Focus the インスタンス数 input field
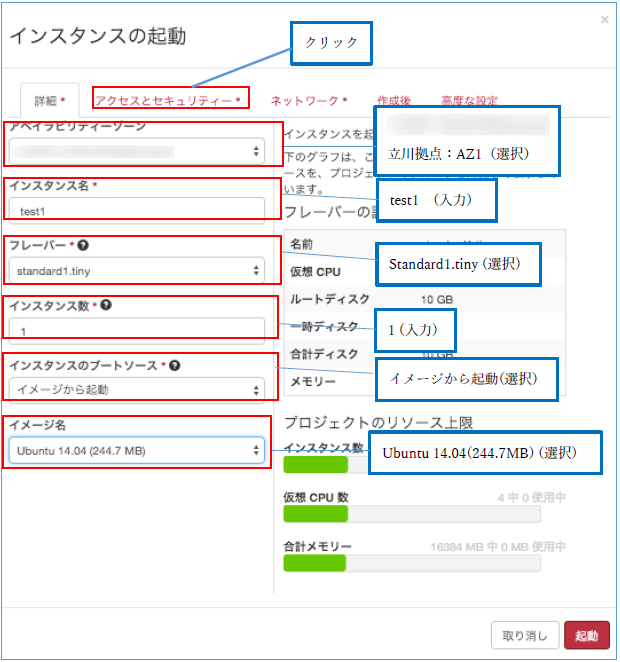Image resolution: width=620 pixels, height=662 pixels. tap(137, 330)
